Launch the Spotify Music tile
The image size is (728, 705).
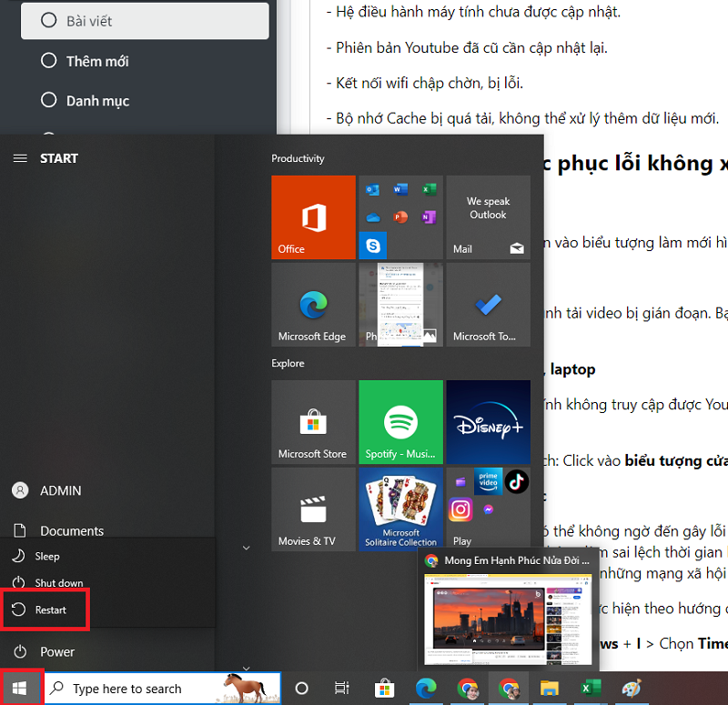(400, 422)
